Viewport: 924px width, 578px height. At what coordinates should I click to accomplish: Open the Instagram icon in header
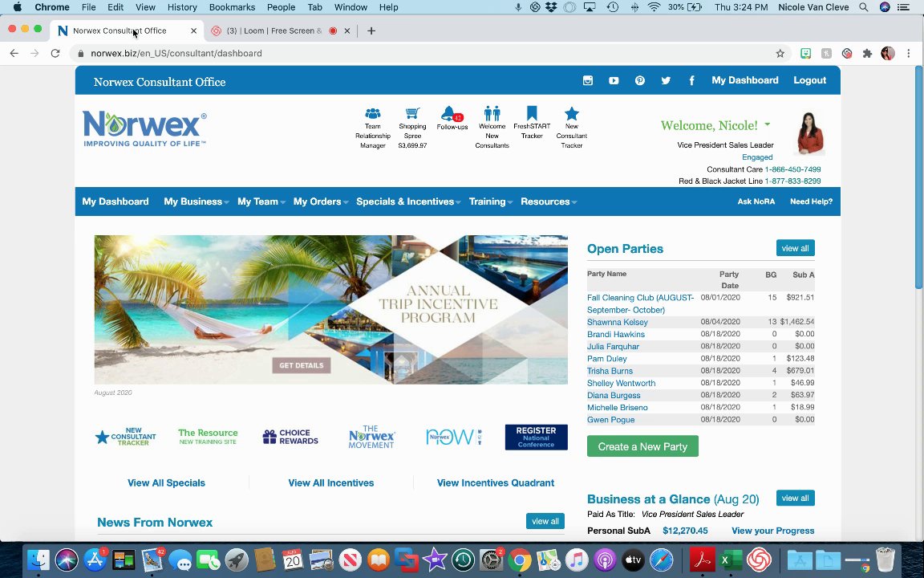coord(587,81)
